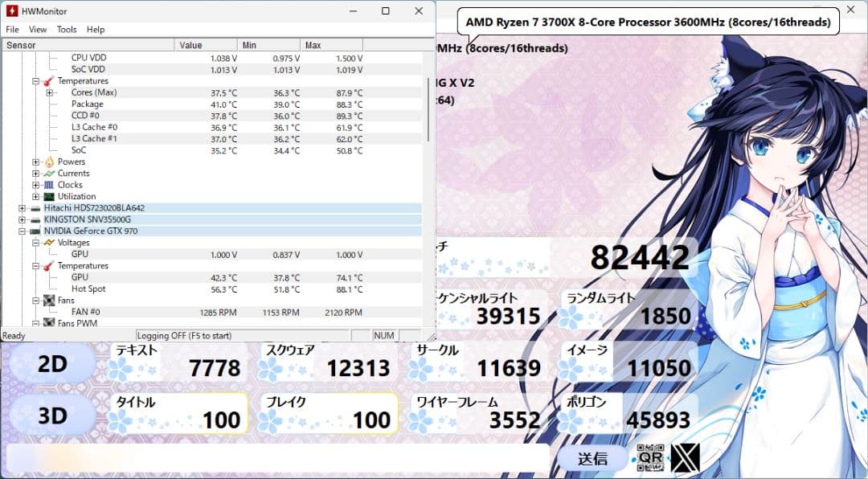Click the サークル score tile 11639
The image size is (868, 479).
click(476, 362)
